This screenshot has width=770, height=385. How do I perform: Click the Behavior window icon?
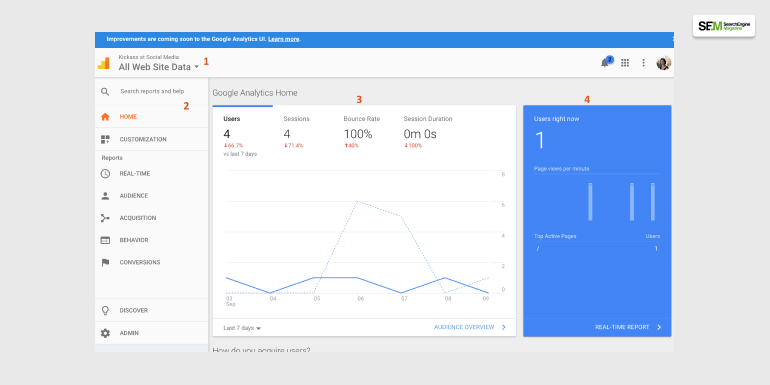click(105, 240)
